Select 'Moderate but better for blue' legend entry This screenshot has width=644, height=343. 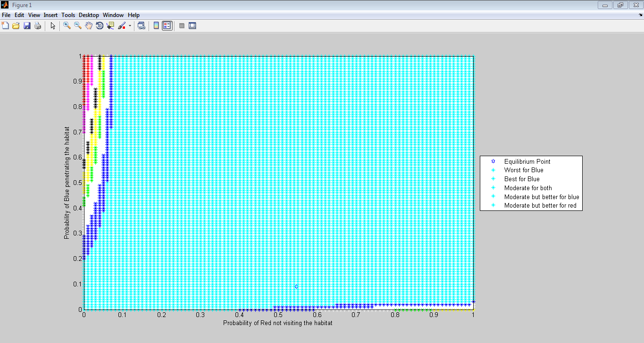[542, 197]
